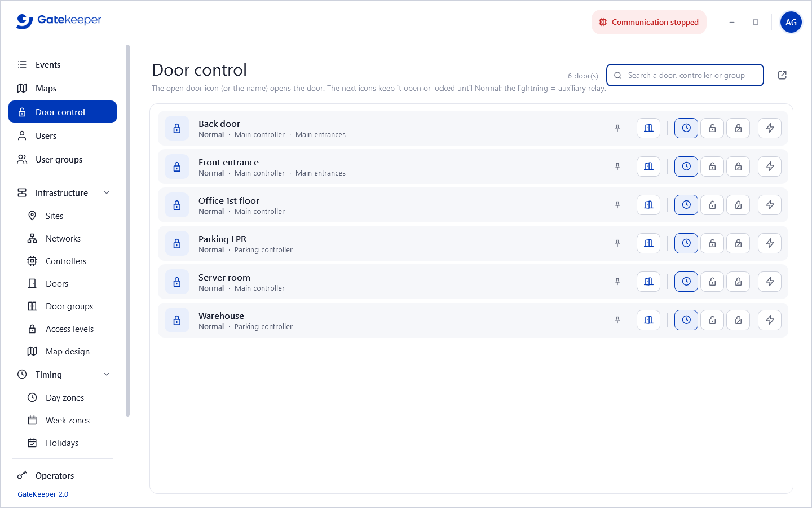This screenshot has height=508, width=812.
Task: Click the Communication stopped status button
Action: tap(649, 22)
